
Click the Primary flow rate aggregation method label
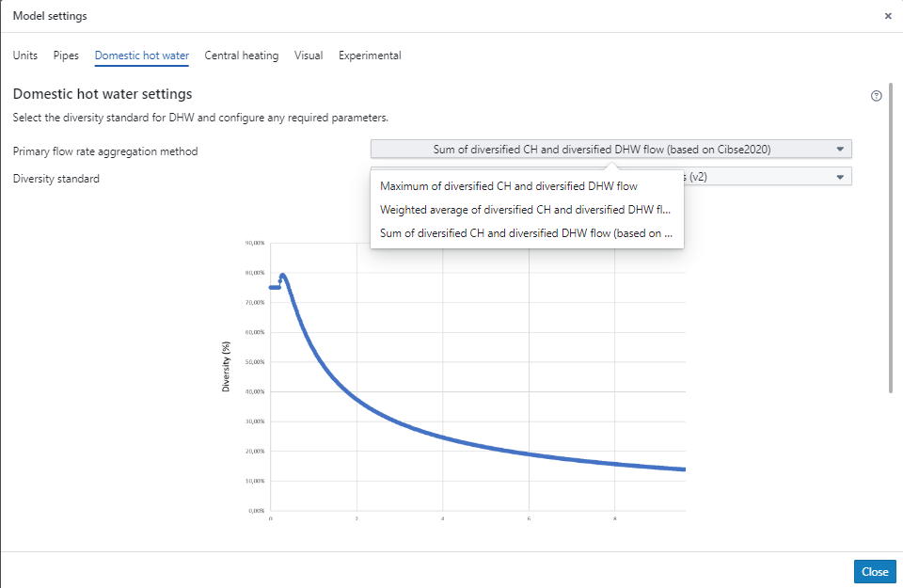click(105, 151)
